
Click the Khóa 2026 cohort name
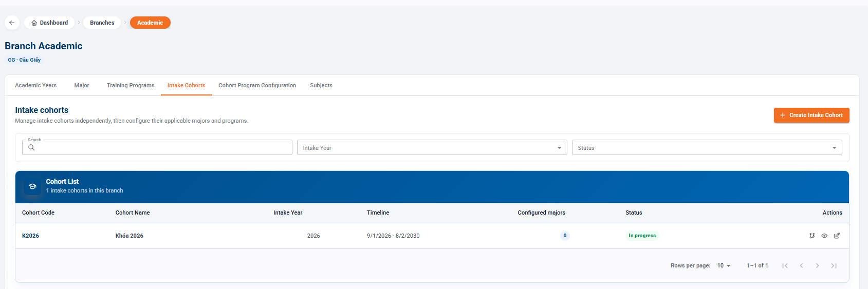click(130, 236)
